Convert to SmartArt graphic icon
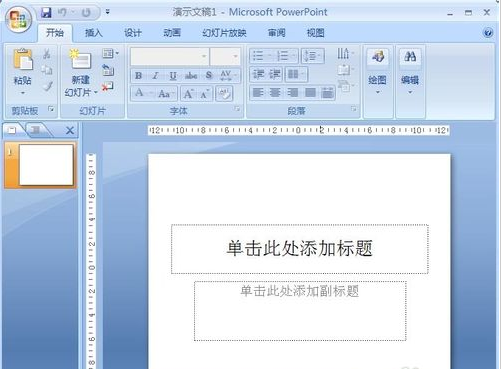The image size is (502, 369). 345,86
